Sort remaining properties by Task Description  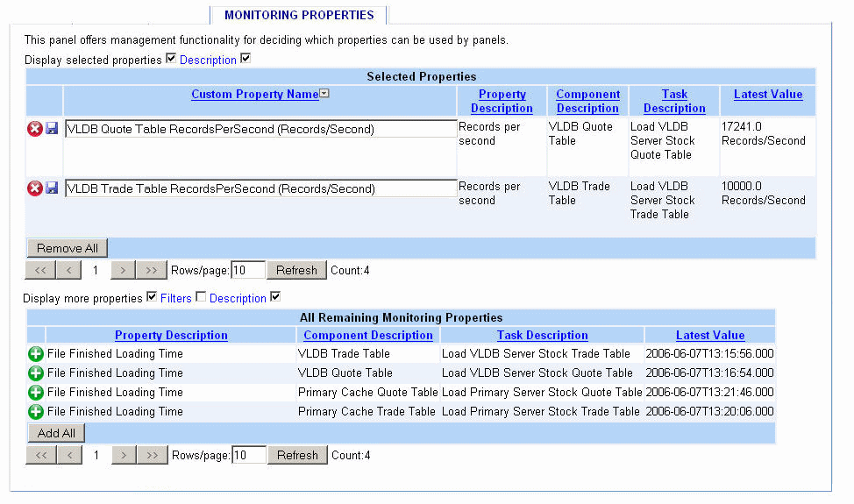[x=543, y=336]
